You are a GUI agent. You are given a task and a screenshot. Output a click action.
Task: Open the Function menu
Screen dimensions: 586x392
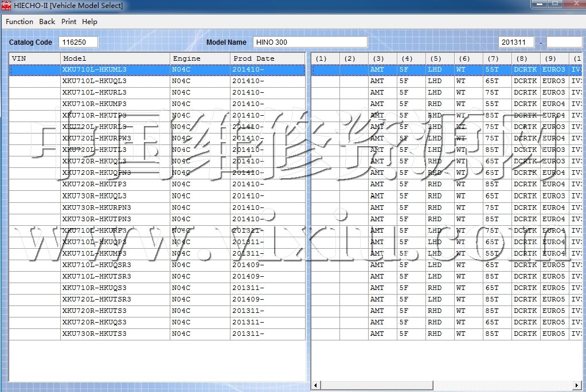click(x=19, y=22)
